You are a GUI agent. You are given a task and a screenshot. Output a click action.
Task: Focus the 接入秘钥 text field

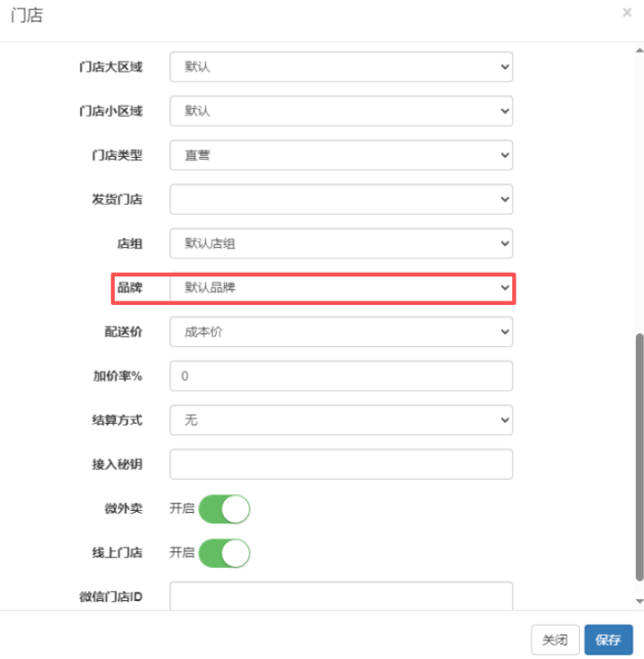point(341,465)
